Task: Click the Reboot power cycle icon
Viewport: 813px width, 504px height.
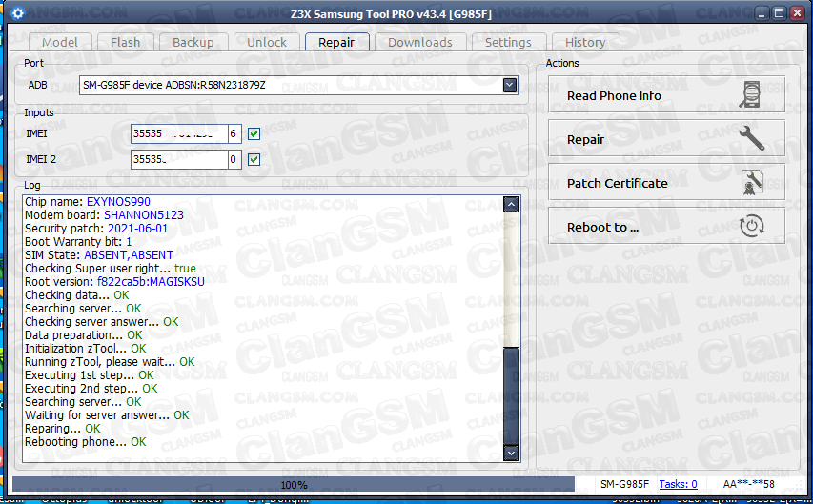Action: (x=753, y=227)
